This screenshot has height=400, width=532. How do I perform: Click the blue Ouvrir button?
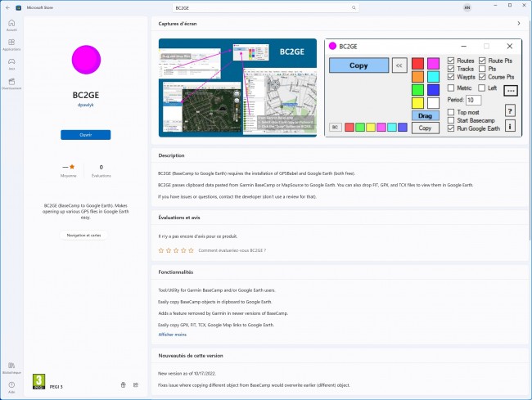pos(85,135)
